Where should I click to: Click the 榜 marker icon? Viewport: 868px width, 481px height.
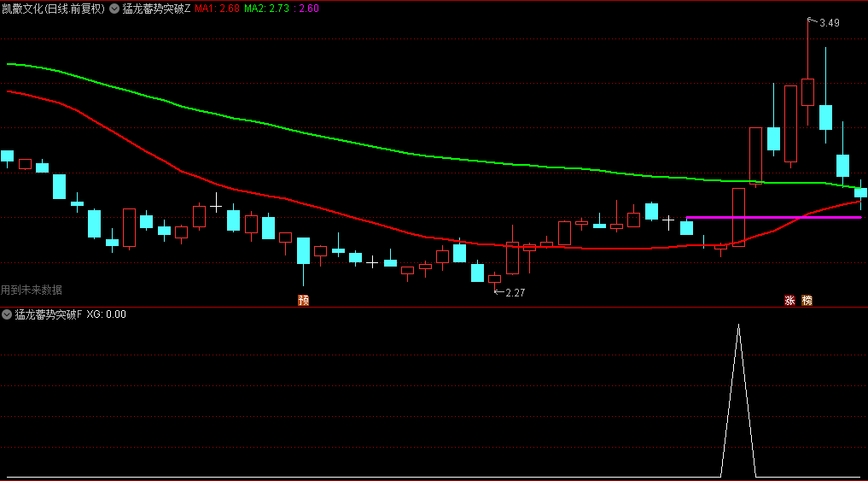coord(807,301)
